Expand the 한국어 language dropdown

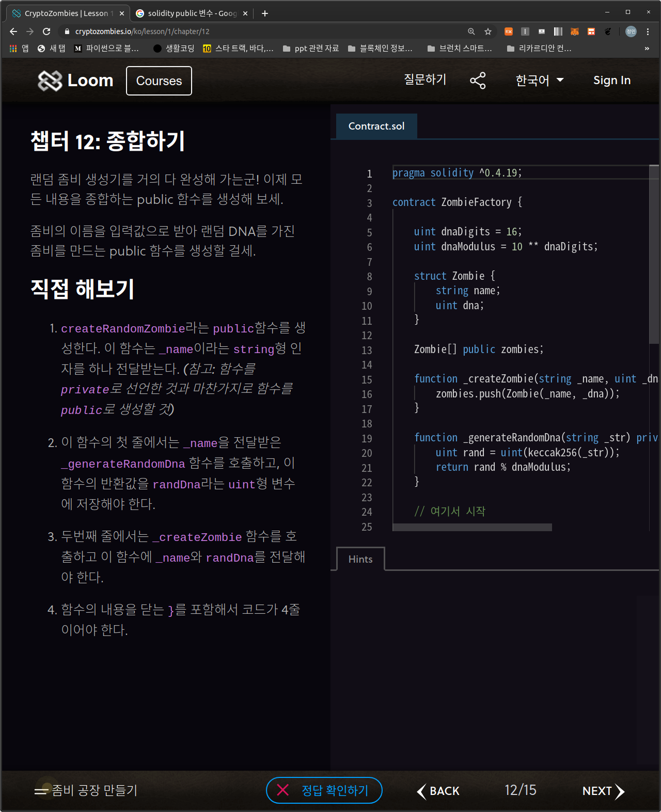[540, 81]
